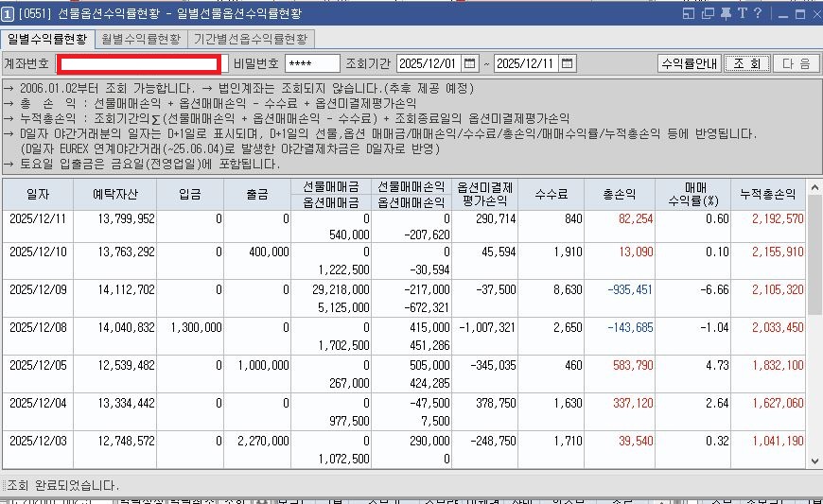Viewport: 823px width, 504px height.
Task: Click the window layout icon in title bar
Action: point(689,13)
